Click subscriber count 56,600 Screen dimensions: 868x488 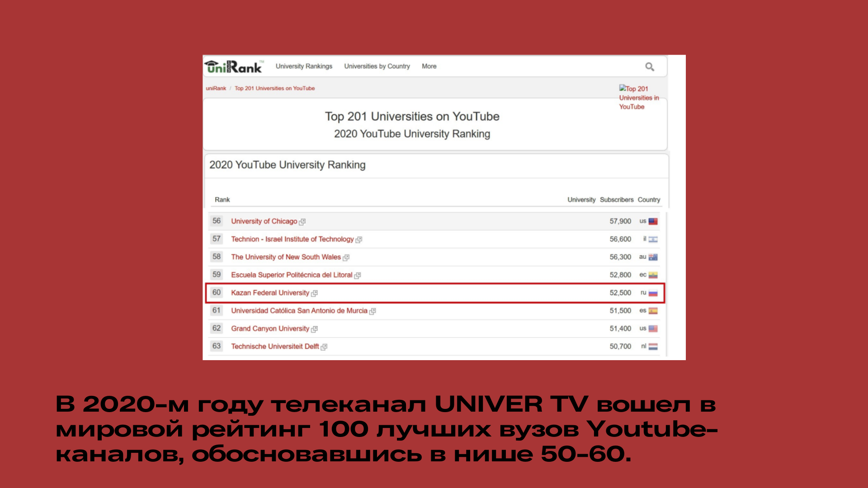[x=620, y=239]
